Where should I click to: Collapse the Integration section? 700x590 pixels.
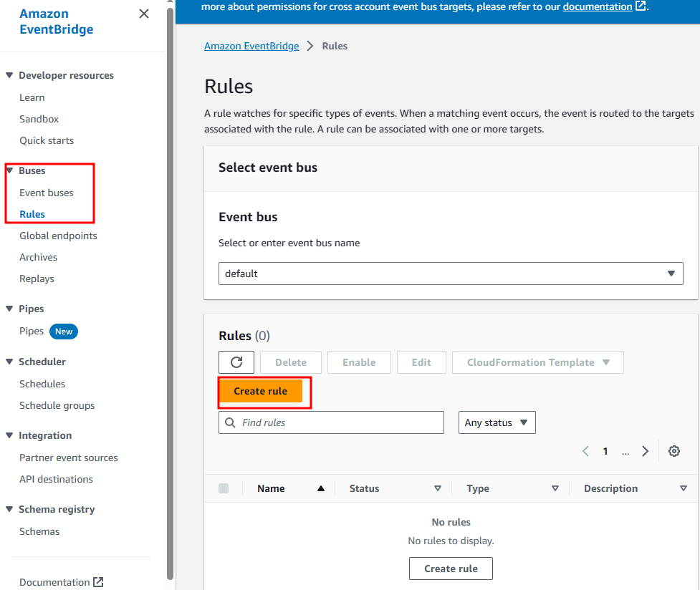9,435
